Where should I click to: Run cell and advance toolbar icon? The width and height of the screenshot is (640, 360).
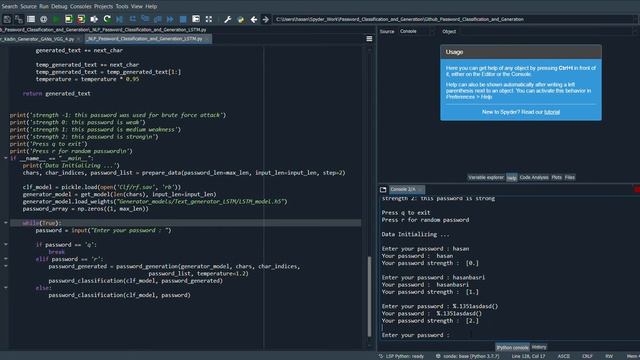coord(81,19)
